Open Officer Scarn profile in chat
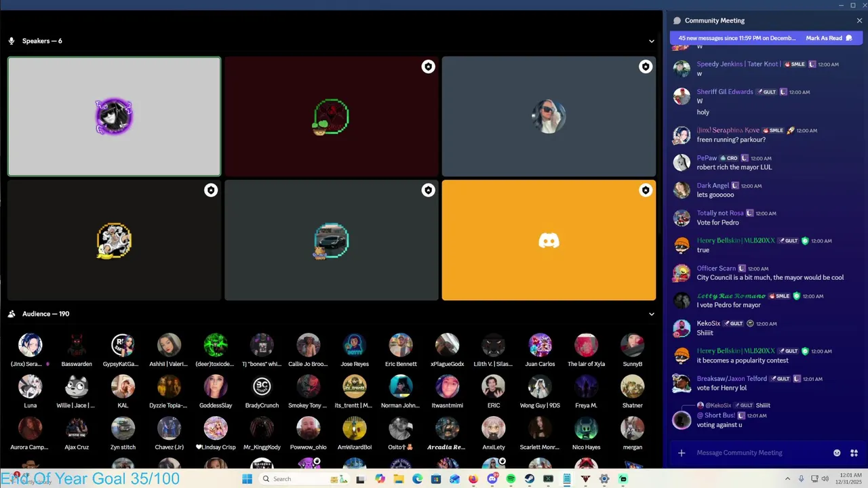This screenshot has height=488, width=868. coord(716,268)
